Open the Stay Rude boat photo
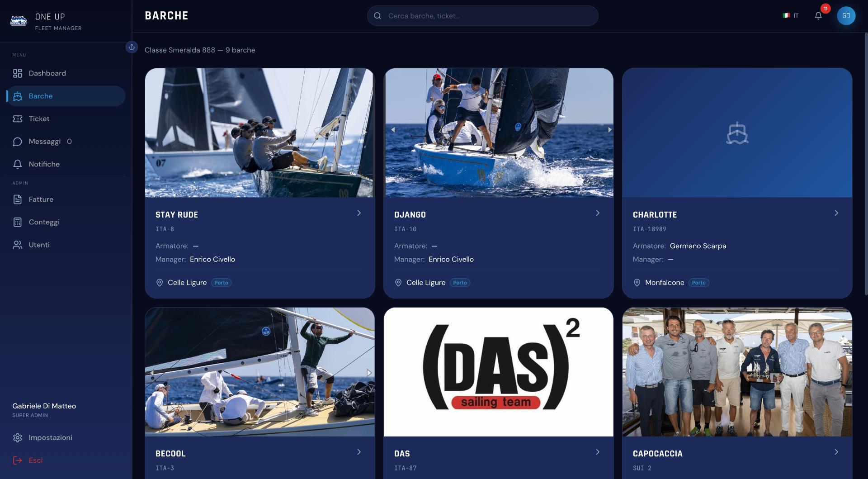 pos(259,133)
